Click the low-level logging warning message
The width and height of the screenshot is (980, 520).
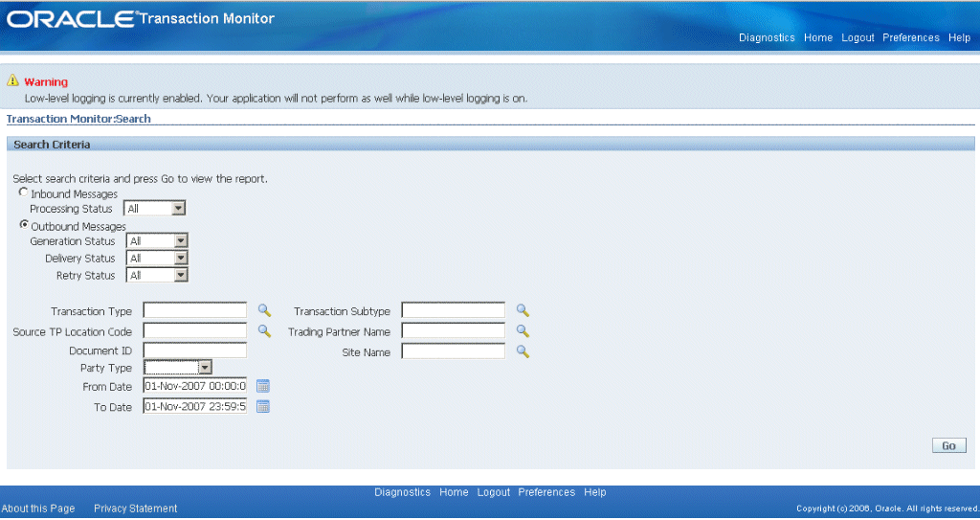(276, 99)
